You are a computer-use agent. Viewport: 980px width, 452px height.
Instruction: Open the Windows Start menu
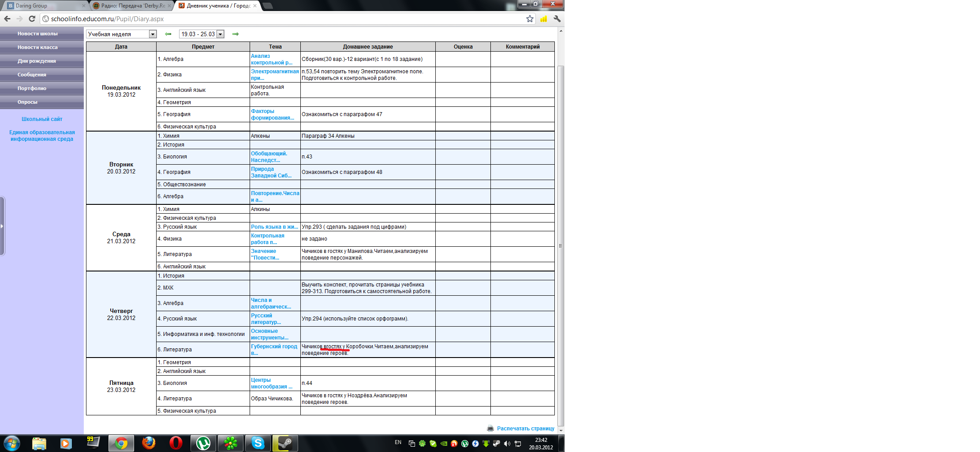12,443
